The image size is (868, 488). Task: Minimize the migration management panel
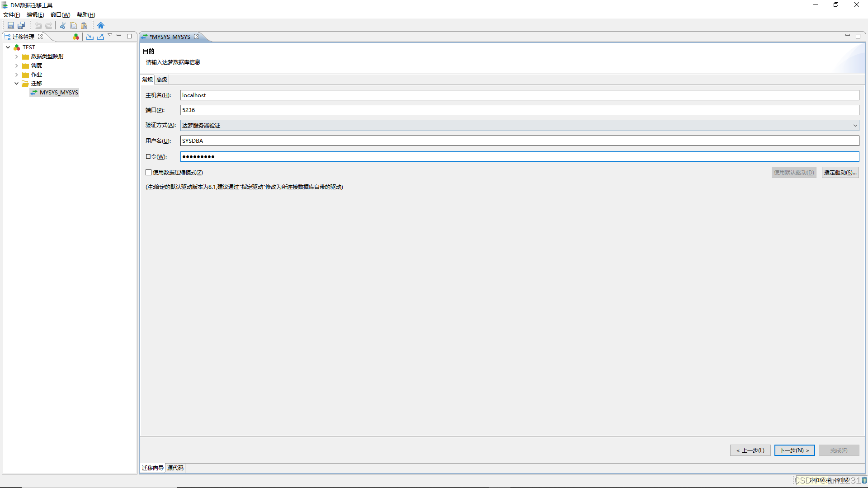(119, 35)
